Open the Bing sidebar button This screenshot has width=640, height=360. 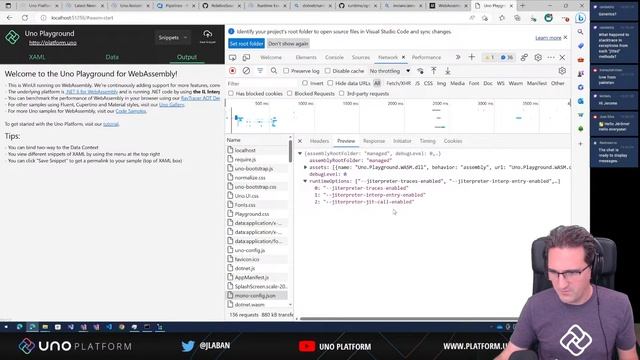click(x=580, y=18)
